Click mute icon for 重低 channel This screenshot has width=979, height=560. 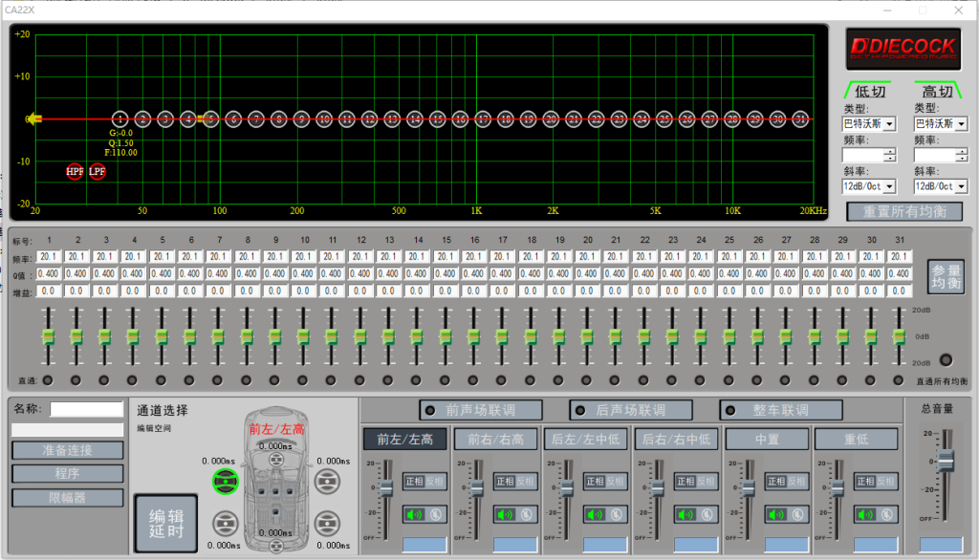point(887,514)
